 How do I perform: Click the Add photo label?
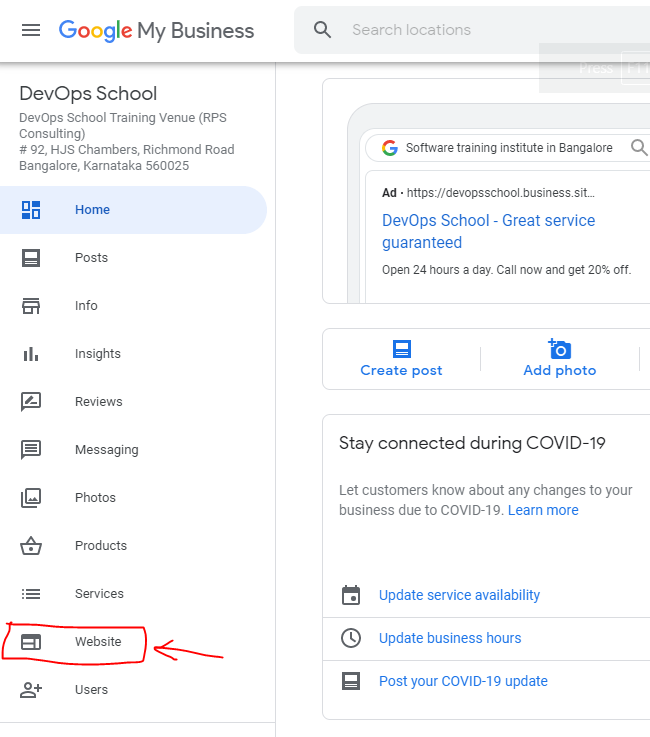coord(560,370)
